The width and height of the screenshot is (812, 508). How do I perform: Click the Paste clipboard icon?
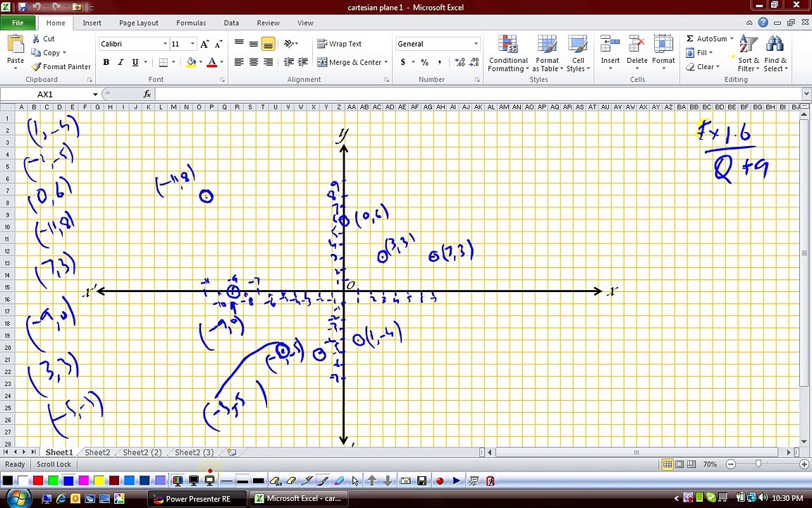16,45
